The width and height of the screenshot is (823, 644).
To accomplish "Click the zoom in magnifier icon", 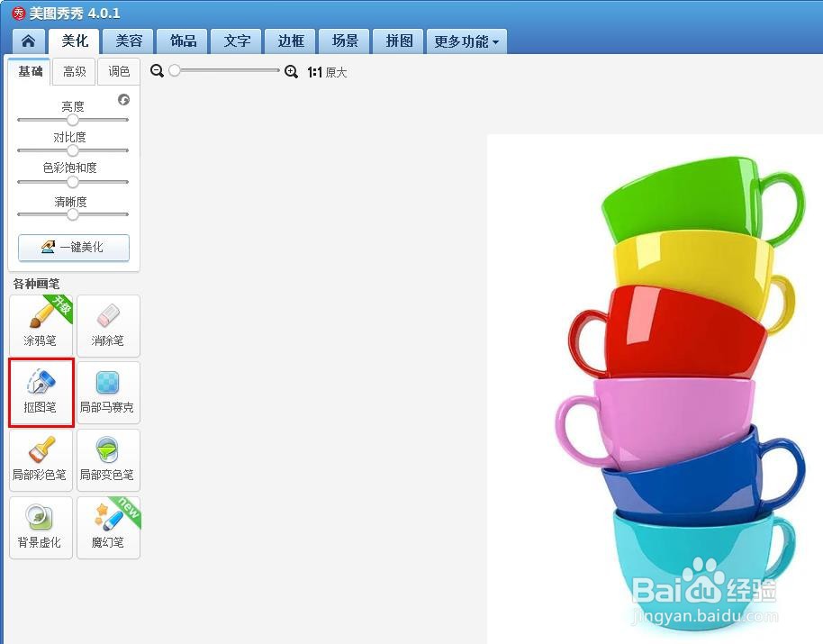I will coord(292,72).
